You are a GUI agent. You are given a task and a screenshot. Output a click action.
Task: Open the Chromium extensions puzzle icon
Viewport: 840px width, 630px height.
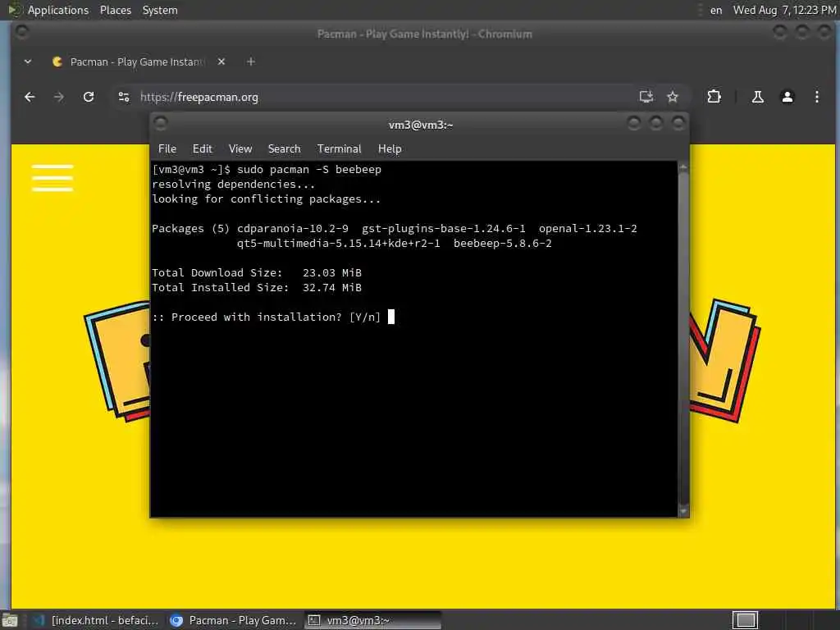tap(714, 97)
